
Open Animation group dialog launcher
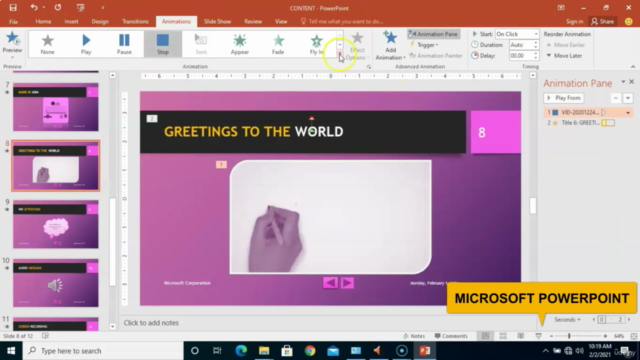[369, 67]
